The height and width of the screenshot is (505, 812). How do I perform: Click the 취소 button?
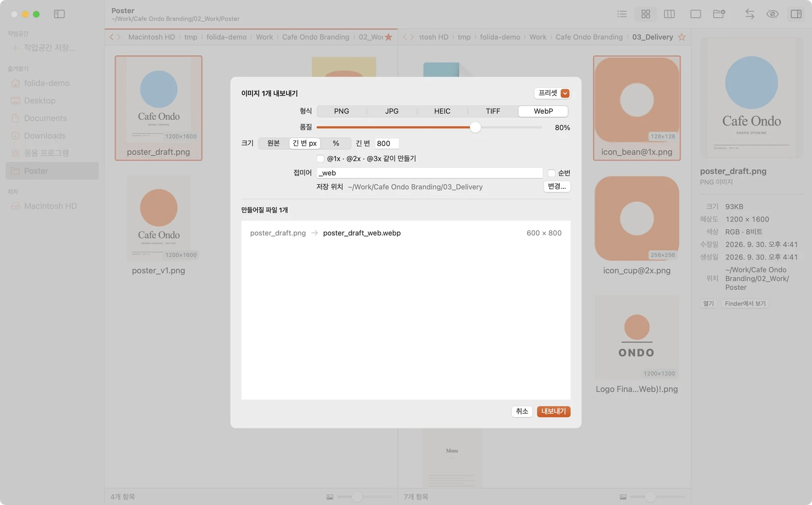pyautogui.click(x=522, y=412)
